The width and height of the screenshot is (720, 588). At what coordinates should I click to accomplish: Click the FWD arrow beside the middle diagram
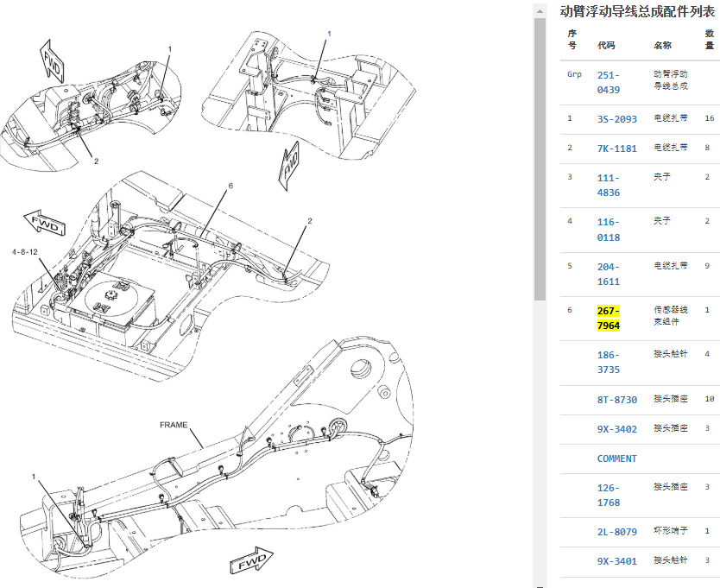pos(45,223)
